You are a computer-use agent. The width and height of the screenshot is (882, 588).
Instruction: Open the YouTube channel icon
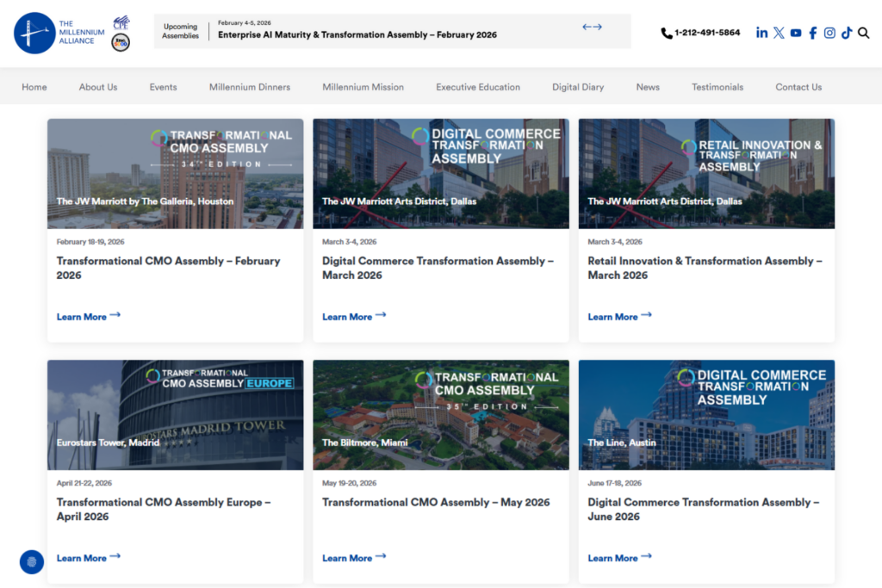795,33
